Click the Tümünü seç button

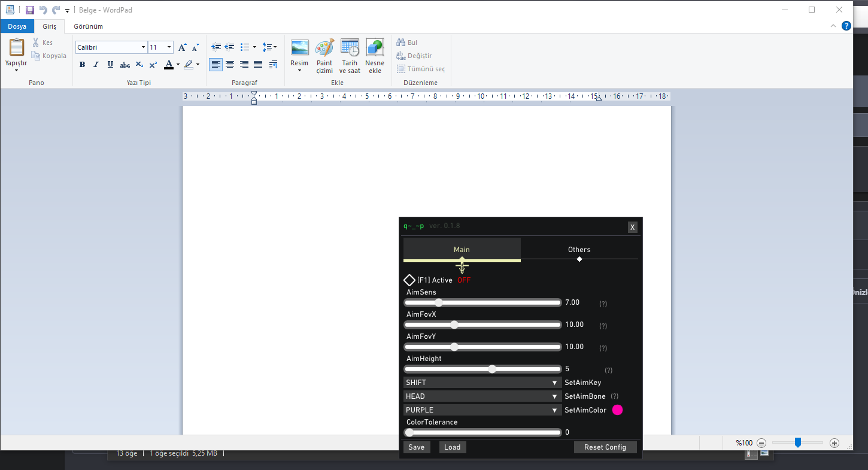tap(421, 69)
